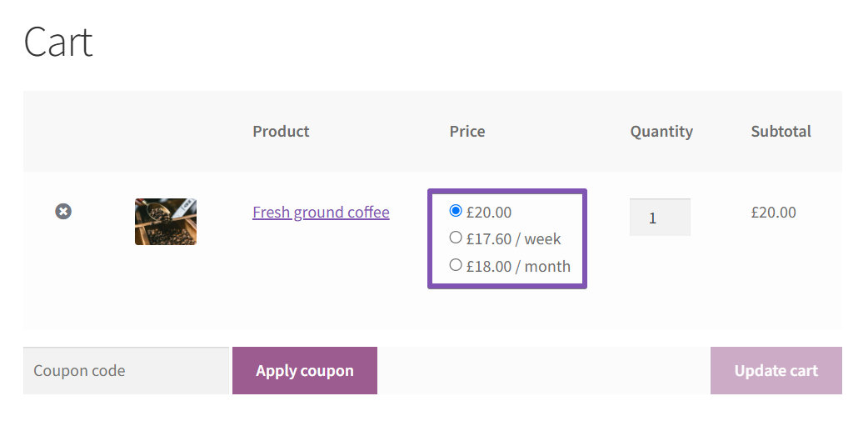The image size is (868, 426).
Task: Click the coffee product thumbnail image
Action: (166, 222)
